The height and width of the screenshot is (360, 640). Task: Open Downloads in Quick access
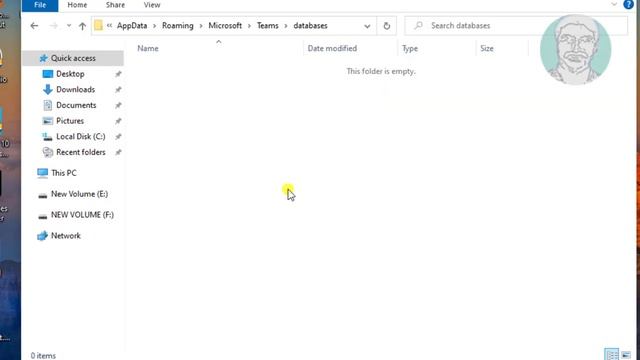(x=76, y=89)
